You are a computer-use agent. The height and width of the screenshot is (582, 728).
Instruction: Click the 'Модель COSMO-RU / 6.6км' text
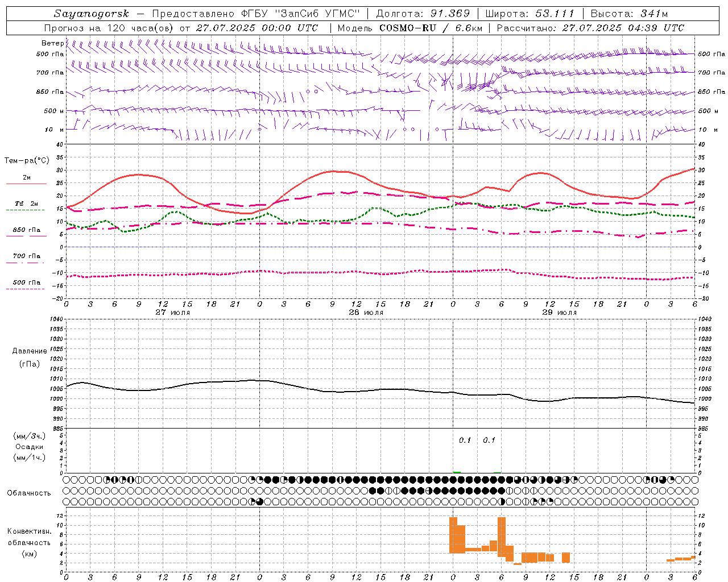(x=410, y=28)
